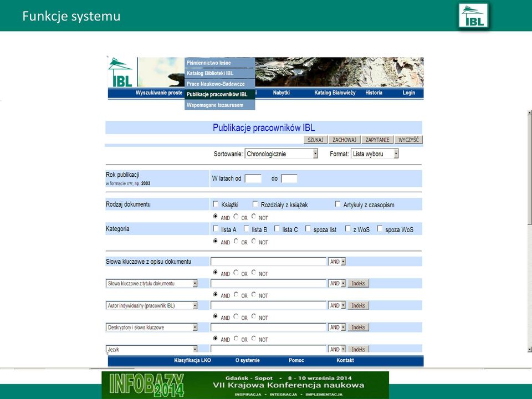Click the page vertical scrollbar thumb
532x399 pixels.
[x=530, y=170]
